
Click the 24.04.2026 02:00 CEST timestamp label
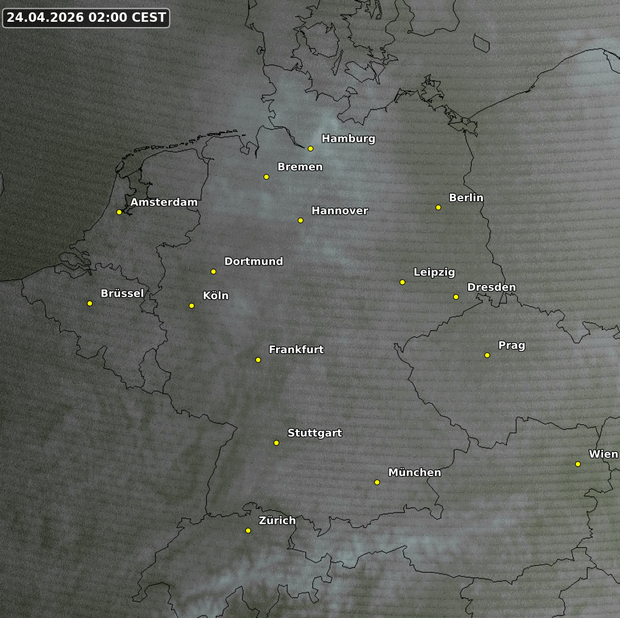click(86, 17)
